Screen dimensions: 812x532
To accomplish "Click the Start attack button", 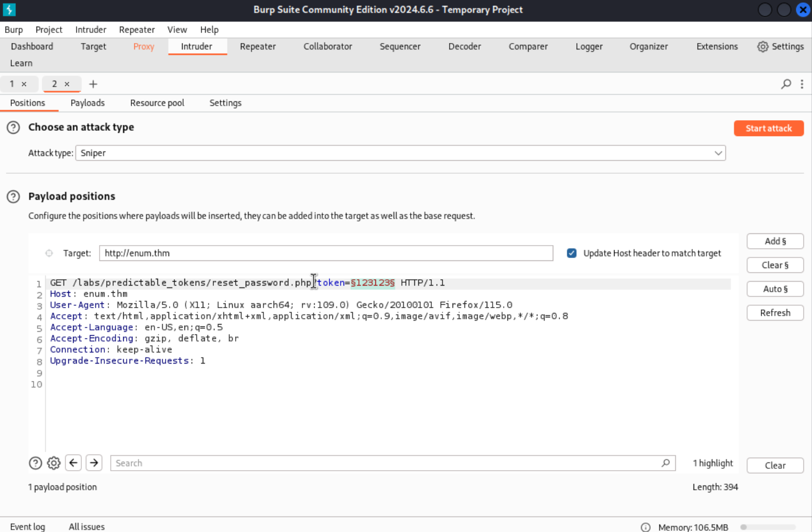I will (x=768, y=128).
